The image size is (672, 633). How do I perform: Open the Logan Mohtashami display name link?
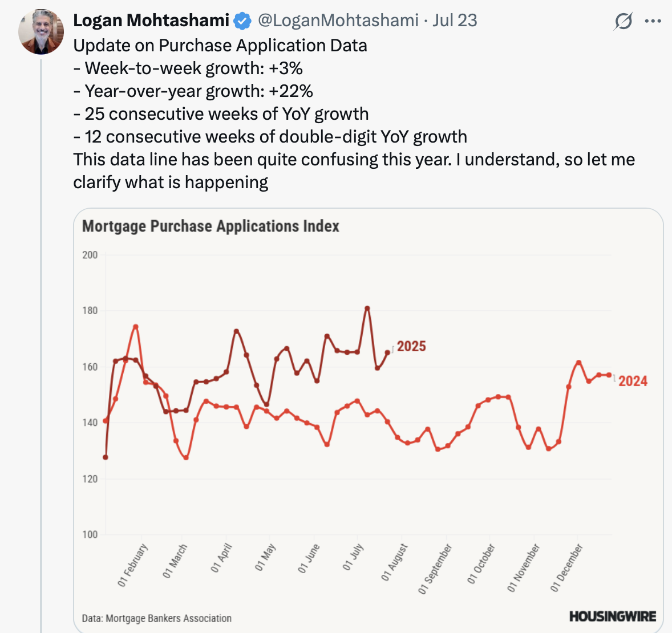coord(151,20)
